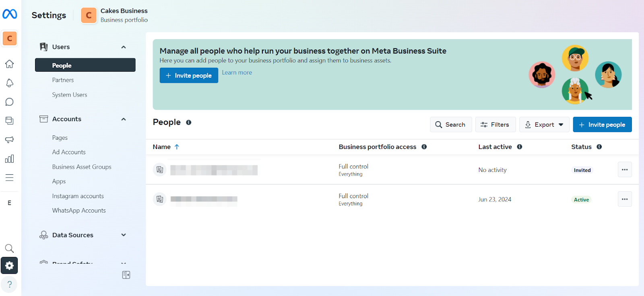Viewport: 644px width, 296px height.
Task: Click Status info icon
Action: coord(599,147)
